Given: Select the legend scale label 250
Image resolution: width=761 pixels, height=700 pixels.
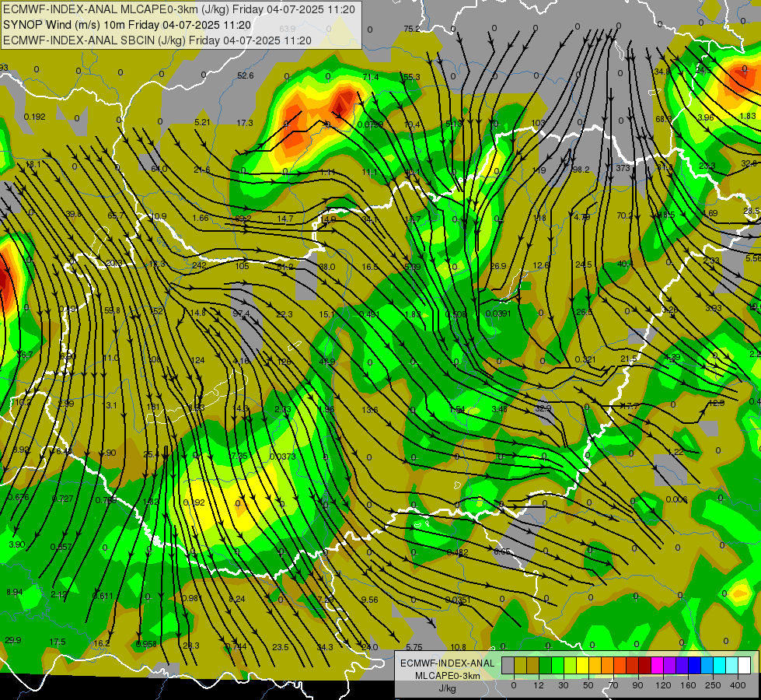Looking at the screenshot, I should [x=713, y=685].
